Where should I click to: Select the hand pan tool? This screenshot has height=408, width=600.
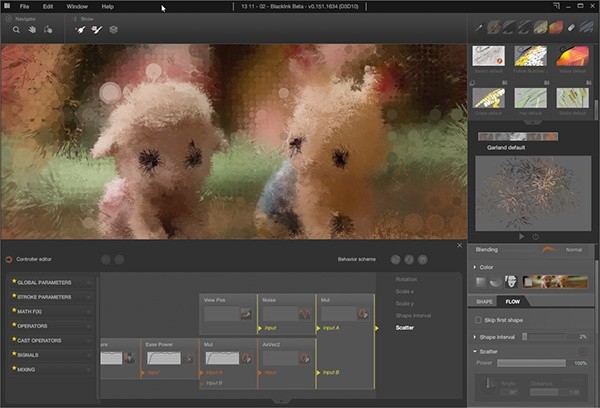point(32,29)
